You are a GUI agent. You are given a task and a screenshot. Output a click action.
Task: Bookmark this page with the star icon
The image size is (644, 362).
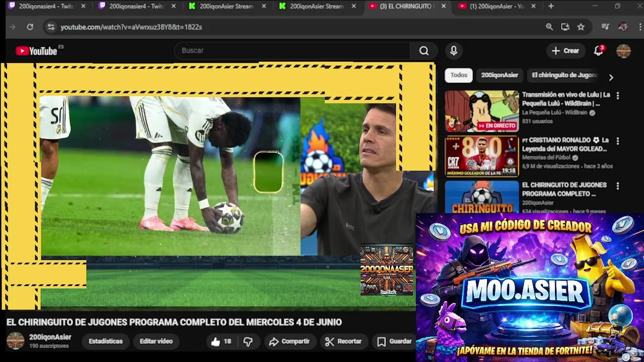(581, 27)
